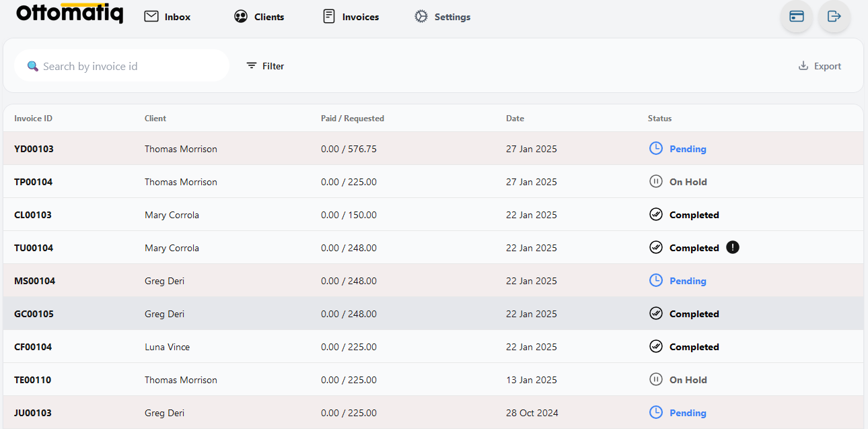Export the invoice list
Viewport: 868px width, 429px height.
820,66
